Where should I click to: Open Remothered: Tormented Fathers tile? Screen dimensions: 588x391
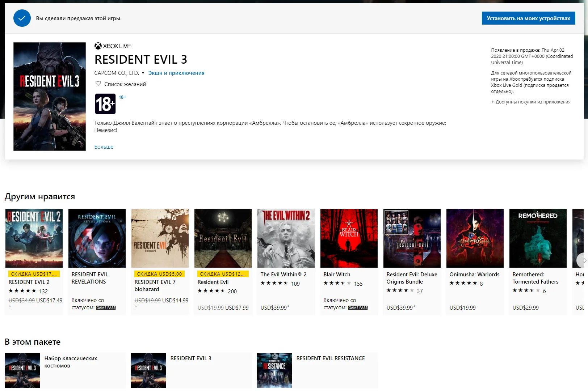point(538,262)
